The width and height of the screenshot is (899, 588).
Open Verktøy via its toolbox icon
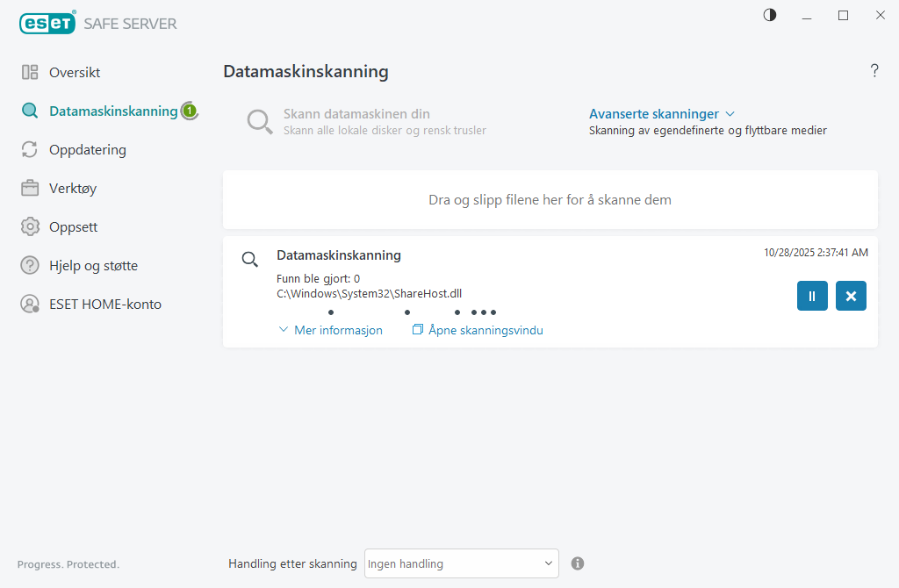(x=32, y=188)
